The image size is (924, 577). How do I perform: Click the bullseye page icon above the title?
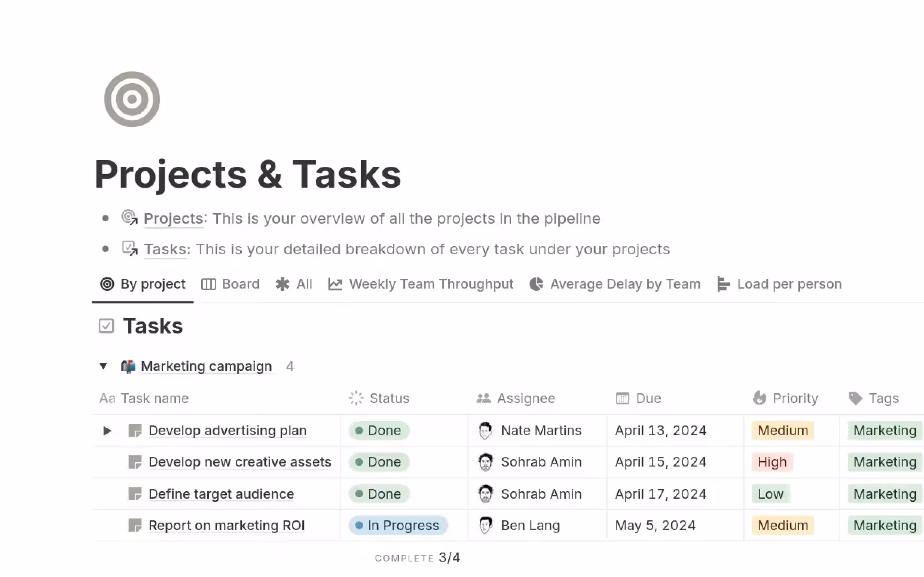click(132, 99)
